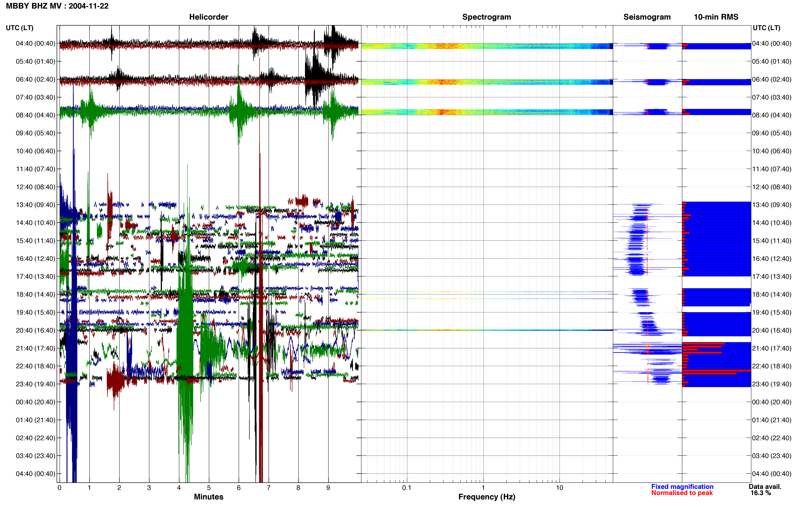Click the plot title MBBY BHZ MV : 2004-11-22
This screenshot has width=812, height=508.
(x=57, y=6)
